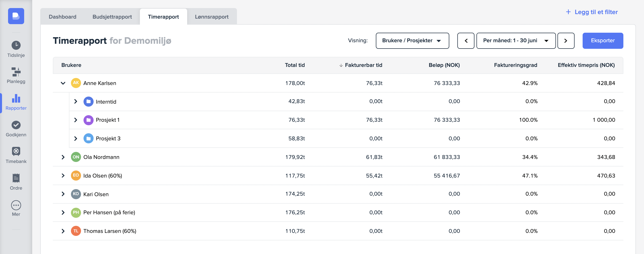The width and height of the screenshot is (644, 254).
Task: Click the Mer ellipsis icon
Action: [16, 205]
